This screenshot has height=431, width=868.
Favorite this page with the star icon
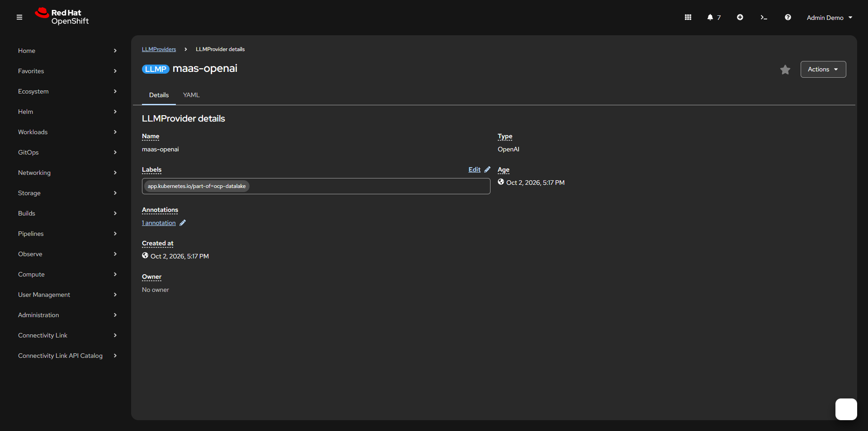click(x=785, y=70)
